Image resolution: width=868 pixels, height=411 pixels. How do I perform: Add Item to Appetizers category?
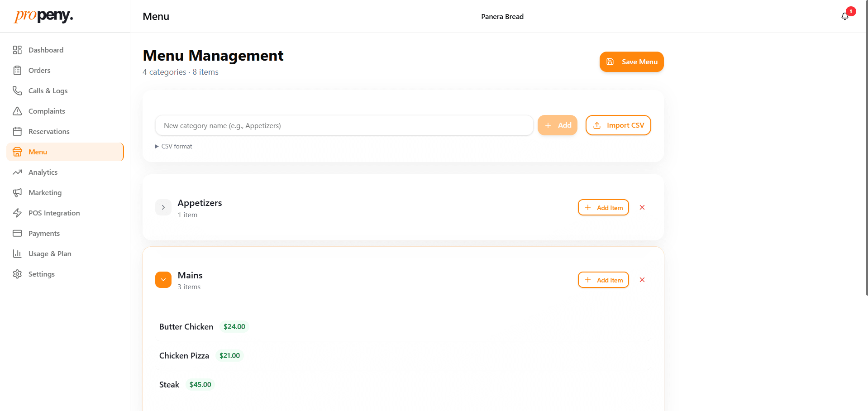[x=603, y=207]
